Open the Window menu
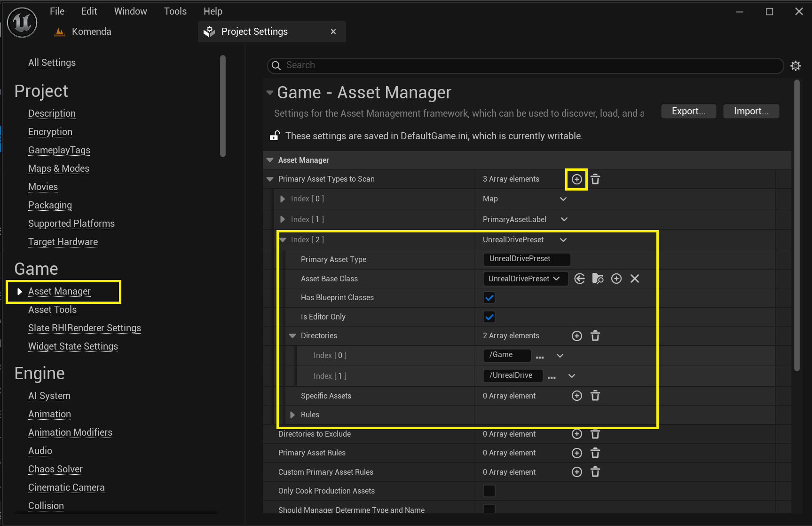 [130, 11]
